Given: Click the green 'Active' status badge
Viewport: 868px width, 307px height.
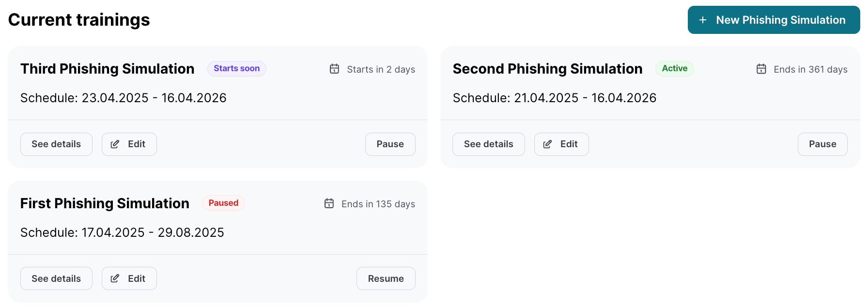Looking at the screenshot, I should tap(674, 69).
